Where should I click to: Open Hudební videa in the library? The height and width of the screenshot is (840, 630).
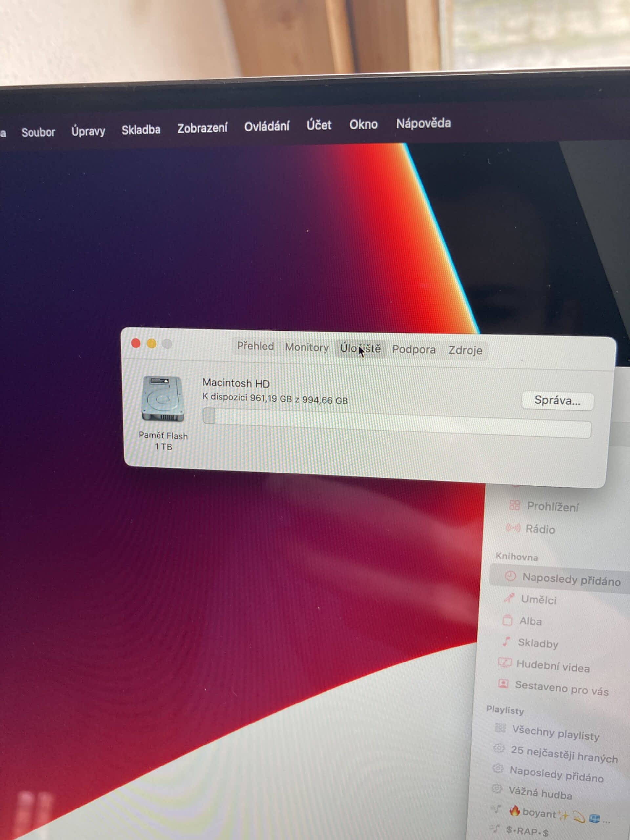tap(553, 667)
